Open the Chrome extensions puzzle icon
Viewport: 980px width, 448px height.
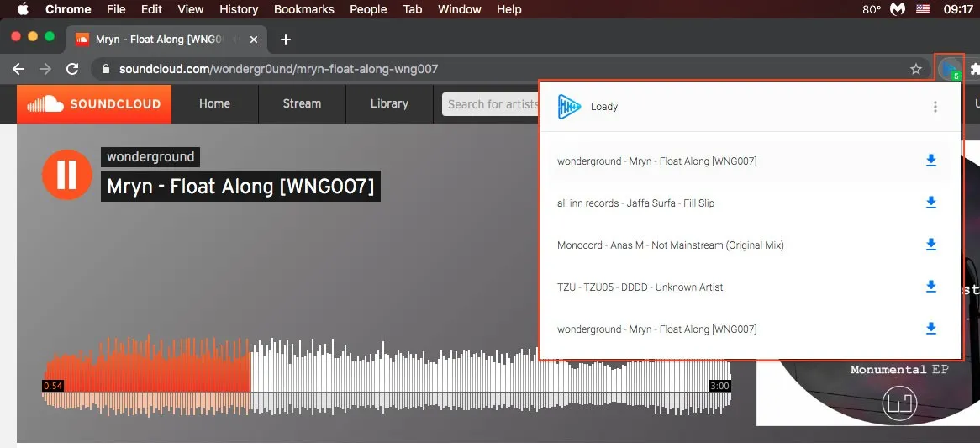[x=974, y=69]
